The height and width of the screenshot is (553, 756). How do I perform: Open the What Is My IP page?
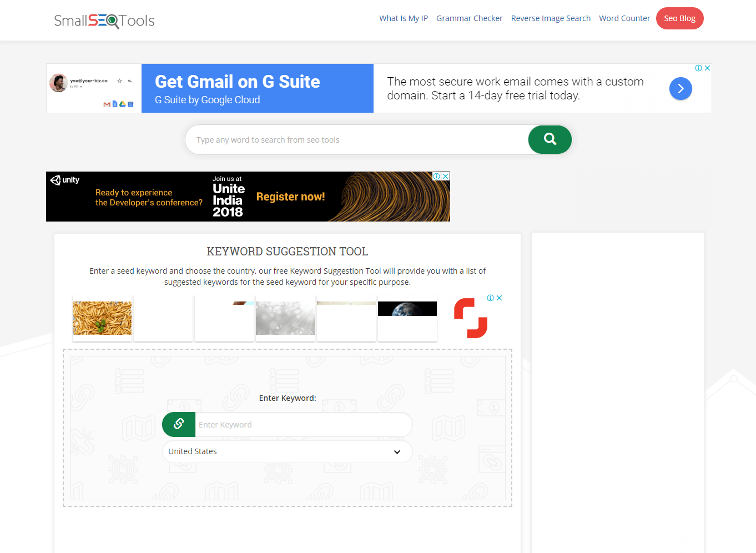click(x=404, y=18)
